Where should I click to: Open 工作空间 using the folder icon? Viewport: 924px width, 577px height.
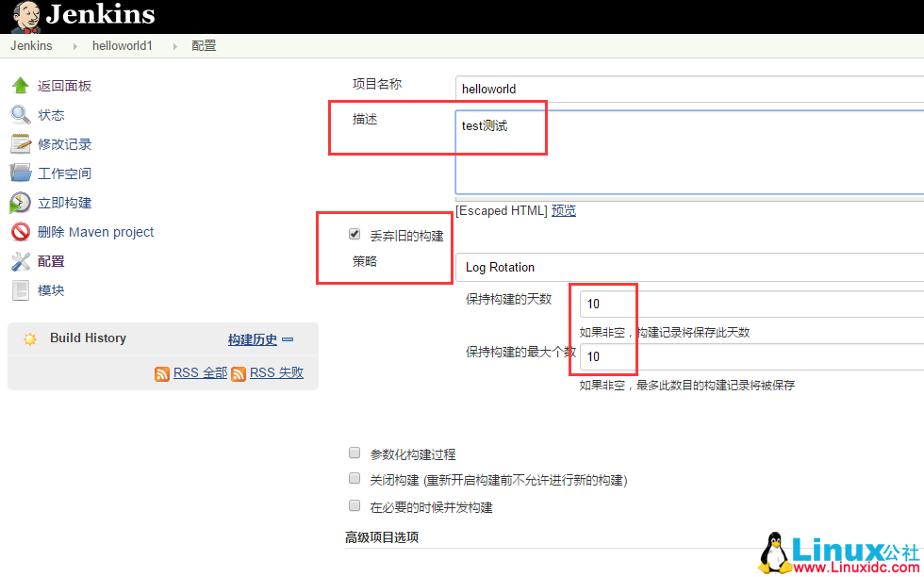tap(21, 173)
